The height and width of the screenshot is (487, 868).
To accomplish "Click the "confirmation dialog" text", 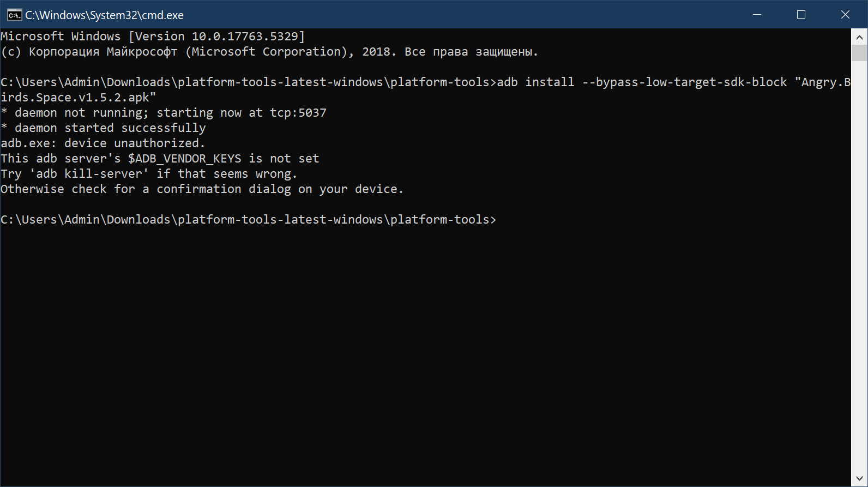I will coord(224,189).
